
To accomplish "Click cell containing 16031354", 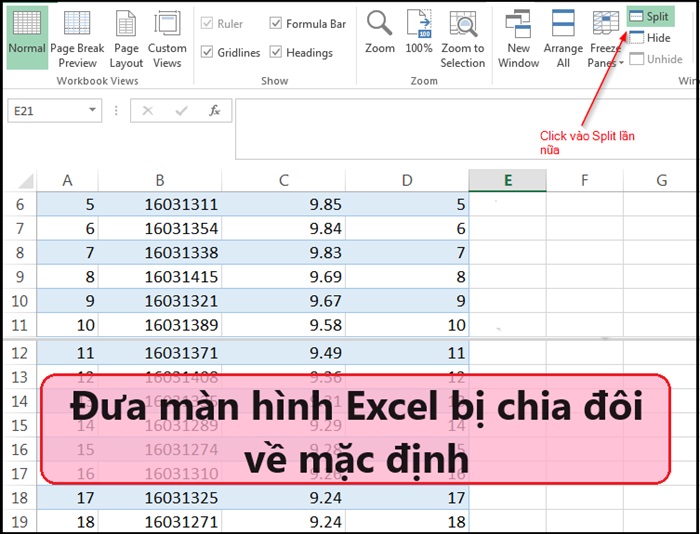I will click(x=160, y=229).
